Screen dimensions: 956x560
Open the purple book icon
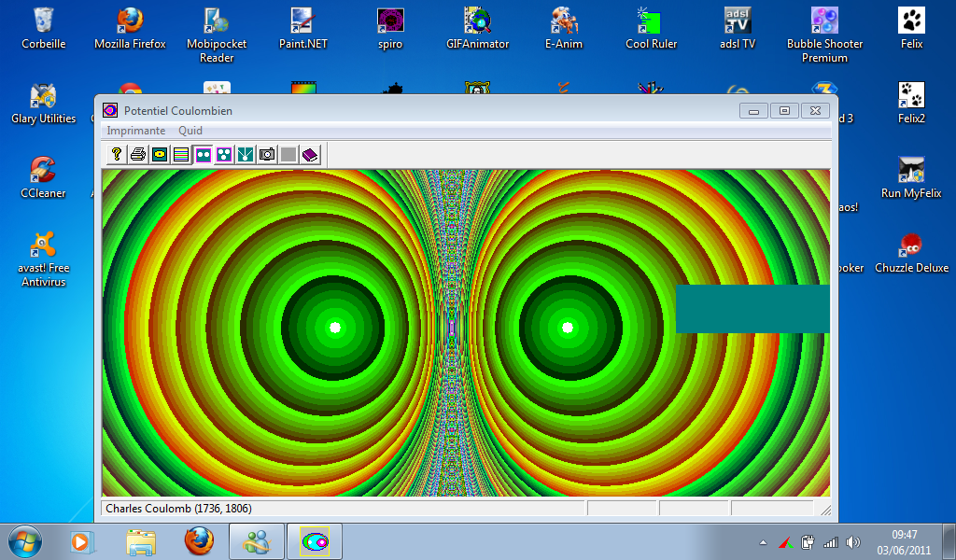310,155
